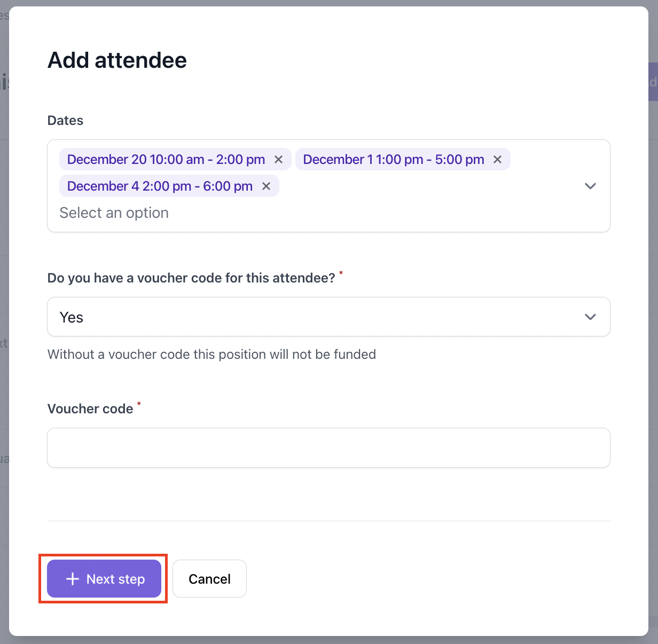Focus the Voucher code text input
The image size is (658, 644).
[x=328, y=447]
